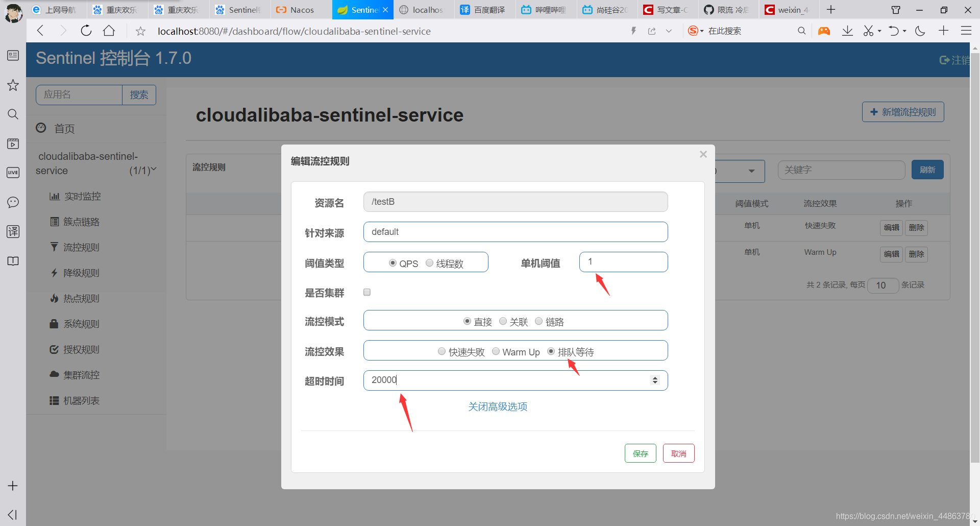Click 刷新 button
Image resolution: width=980 pixels, height=526 pixels.
(927, 170)
